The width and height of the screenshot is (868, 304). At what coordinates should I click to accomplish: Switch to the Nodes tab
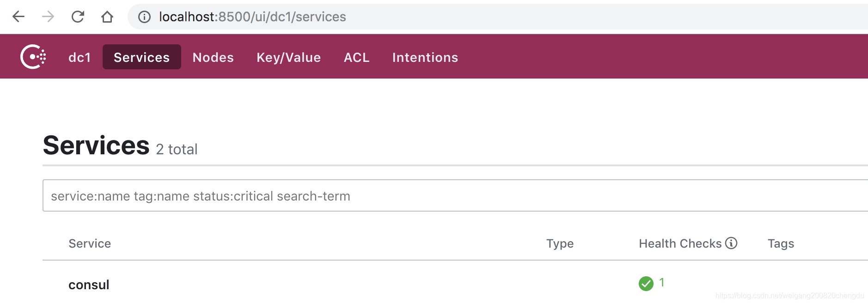[213, 57]
